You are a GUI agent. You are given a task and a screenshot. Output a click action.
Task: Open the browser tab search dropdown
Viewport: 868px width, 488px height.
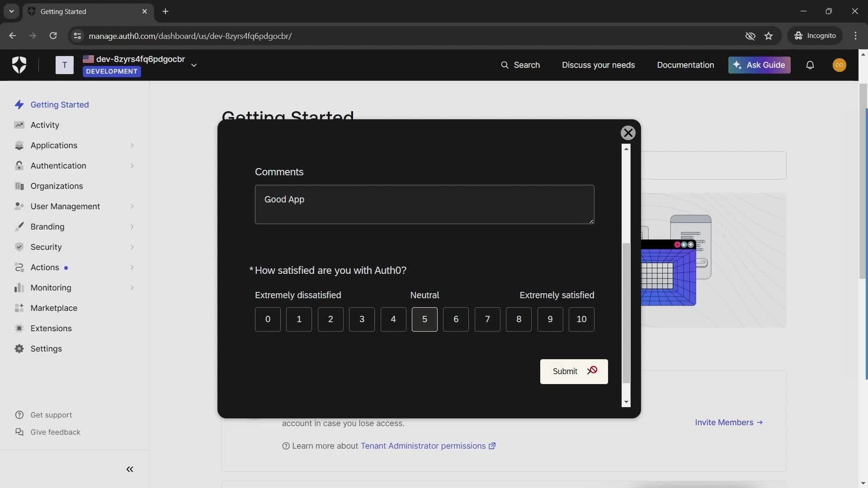click(11, 11)
